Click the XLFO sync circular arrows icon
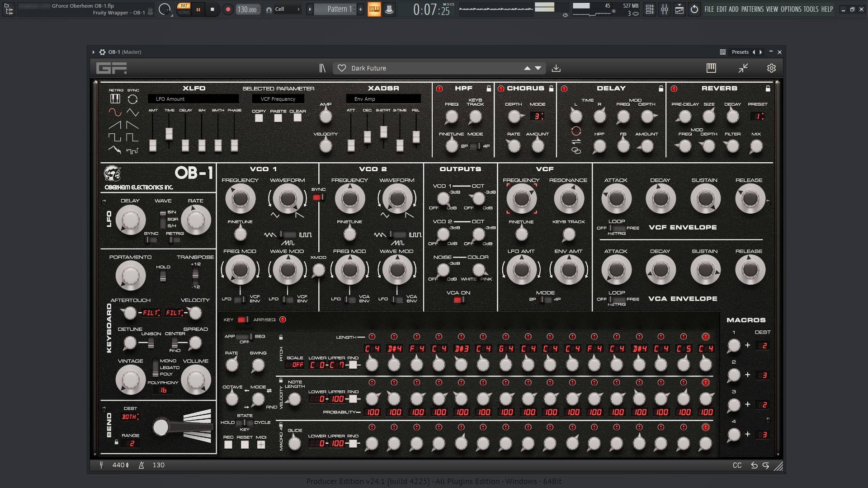Image resolution: width=868 pixels, height=488 pixels. click(x=132, y=99)
